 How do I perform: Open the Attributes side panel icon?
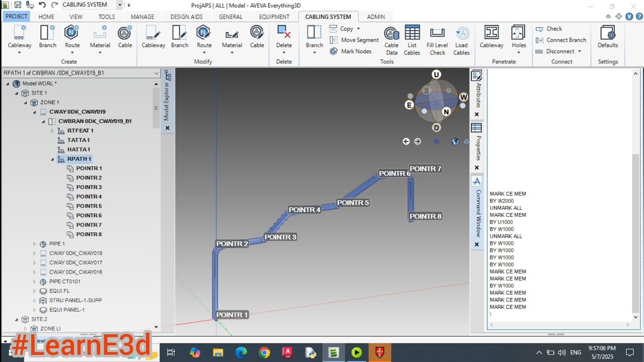[x=476, y=76]
